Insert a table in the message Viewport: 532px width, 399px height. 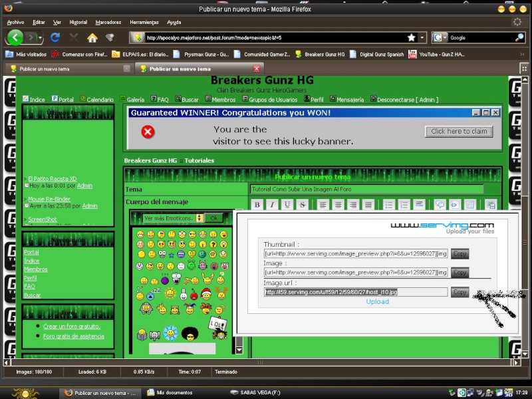(x=470, y=205)
